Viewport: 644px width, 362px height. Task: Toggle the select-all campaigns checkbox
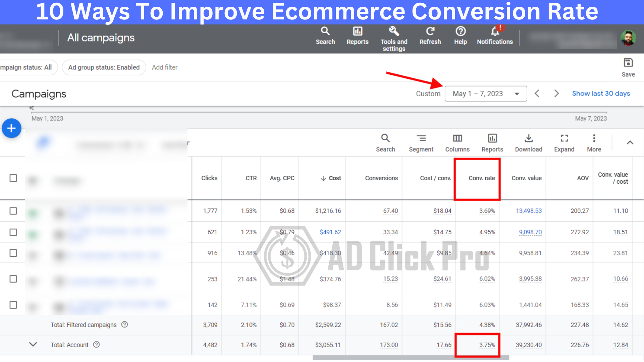[x=13, y=178]
